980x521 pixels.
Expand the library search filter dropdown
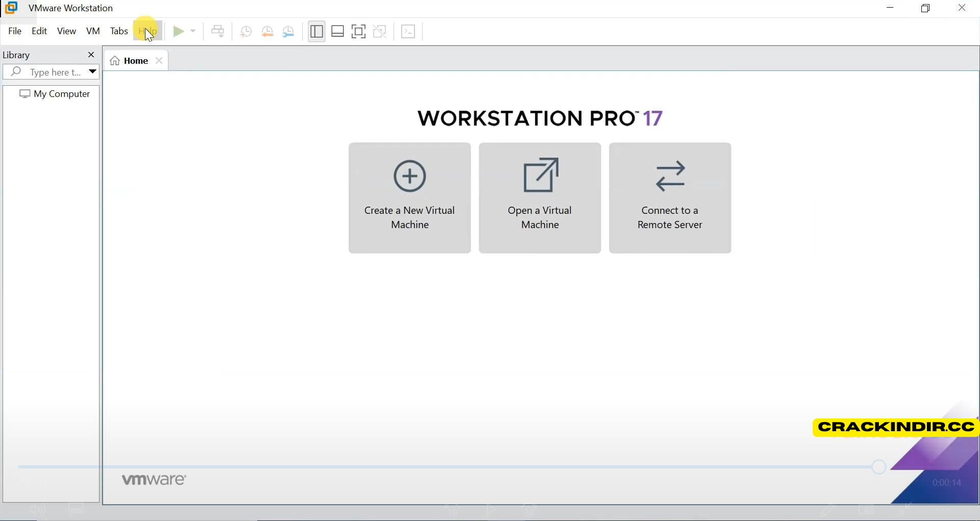pyautogui.click(x=92, y=72)
